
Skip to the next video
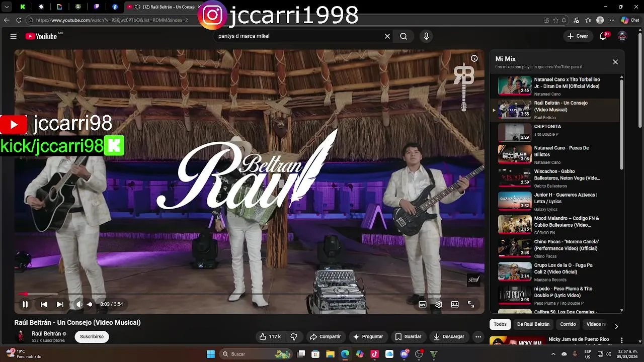pyautogui.click(x=60, y=304)
